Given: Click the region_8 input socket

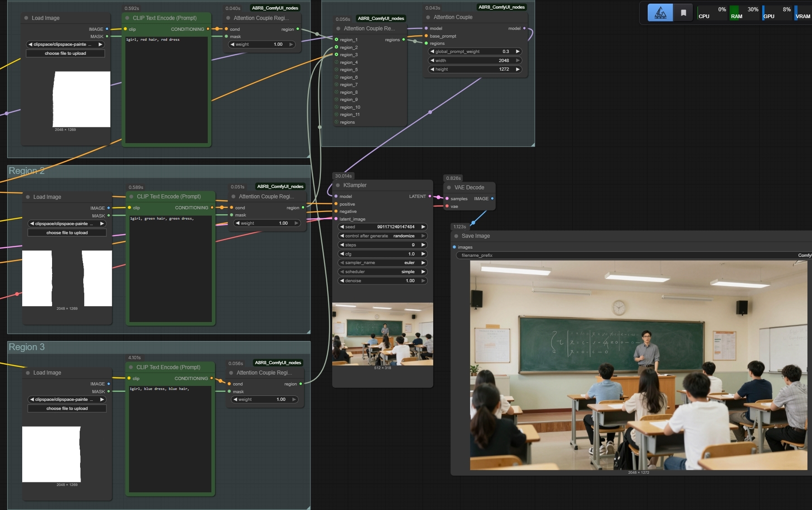Looking at the screenshot, I should 336,92.
